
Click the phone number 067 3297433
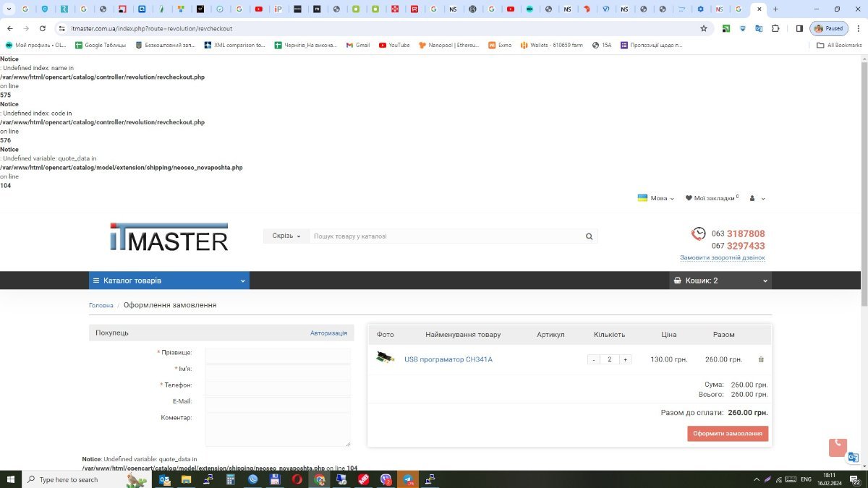tap(738, 246)
